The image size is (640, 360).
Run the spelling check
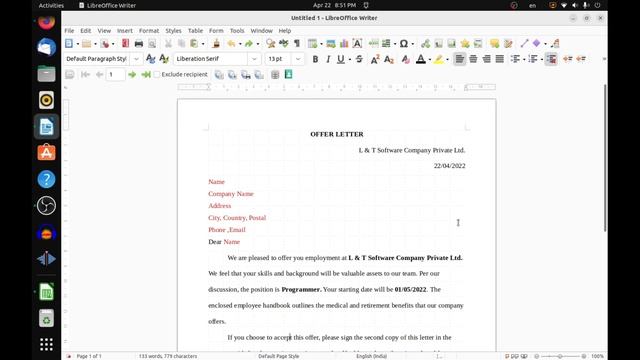point(284,43)
